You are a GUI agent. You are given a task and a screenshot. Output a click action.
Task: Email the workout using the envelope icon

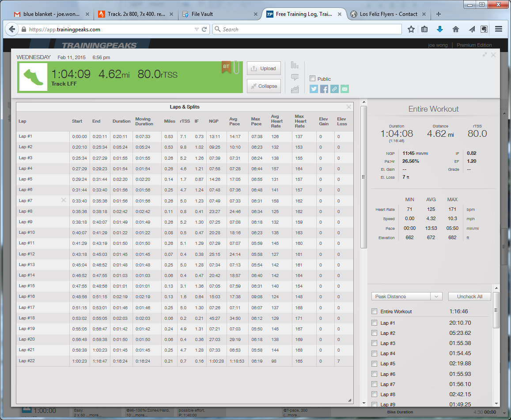click(344, 89)
